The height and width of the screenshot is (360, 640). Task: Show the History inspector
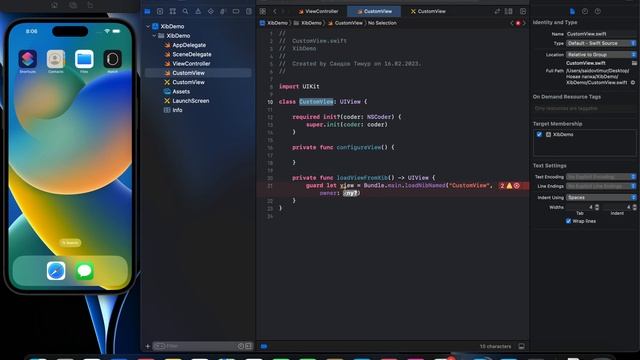point(585,11)
